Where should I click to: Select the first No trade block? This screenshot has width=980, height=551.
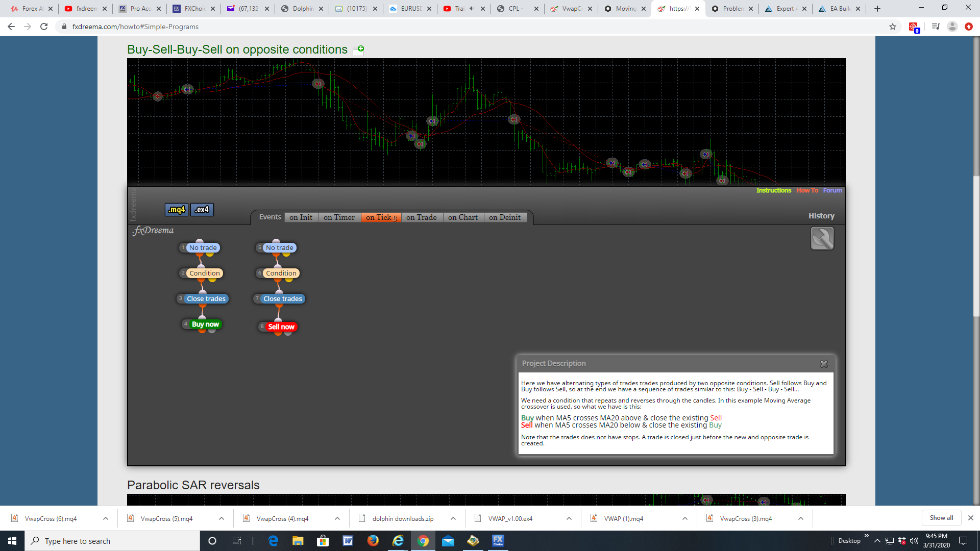coord(203,248)
